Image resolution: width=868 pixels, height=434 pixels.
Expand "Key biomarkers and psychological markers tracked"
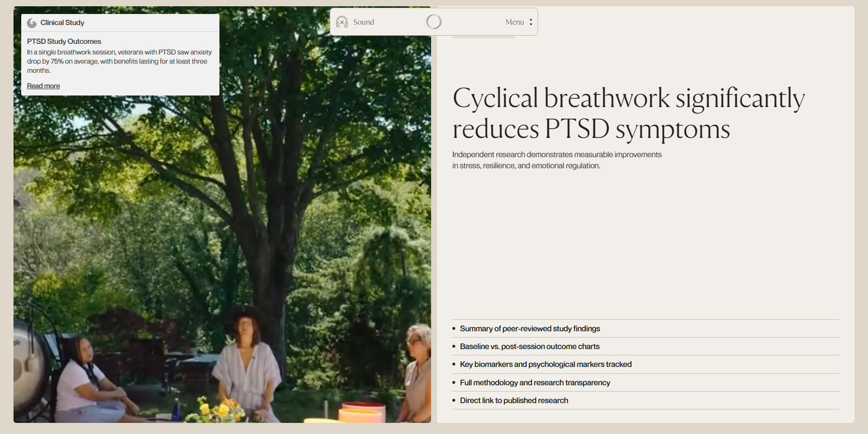pyautogui.click(x=545, y=364)
